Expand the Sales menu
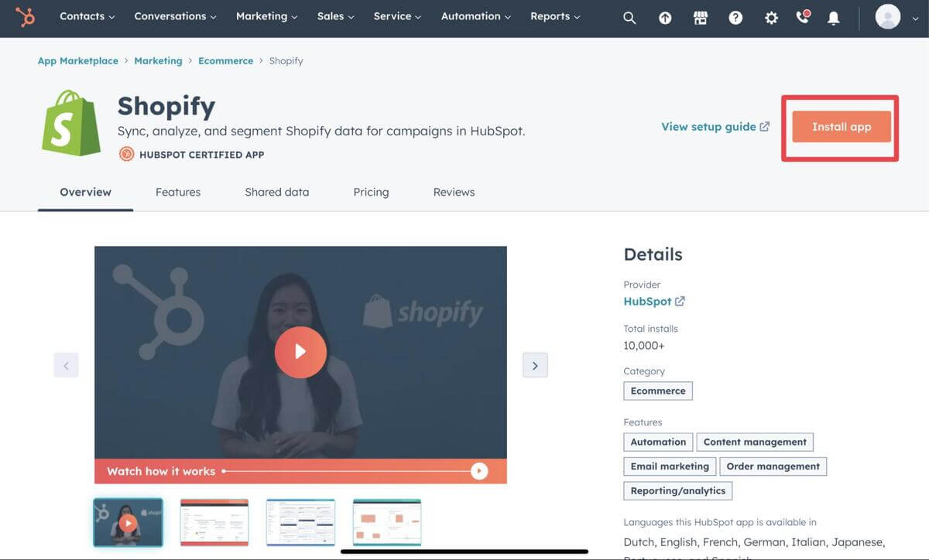The image size is (929, 560). click(x=336, y=16)
